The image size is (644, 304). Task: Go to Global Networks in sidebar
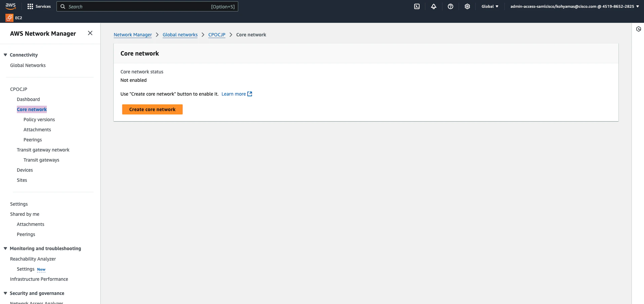pos(28,65)
